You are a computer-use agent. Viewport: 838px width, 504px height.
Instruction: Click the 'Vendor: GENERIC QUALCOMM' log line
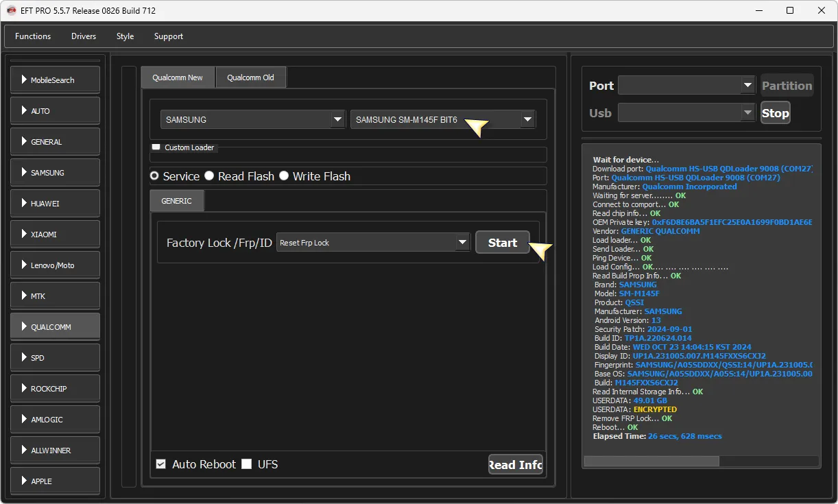click(646, 231)
